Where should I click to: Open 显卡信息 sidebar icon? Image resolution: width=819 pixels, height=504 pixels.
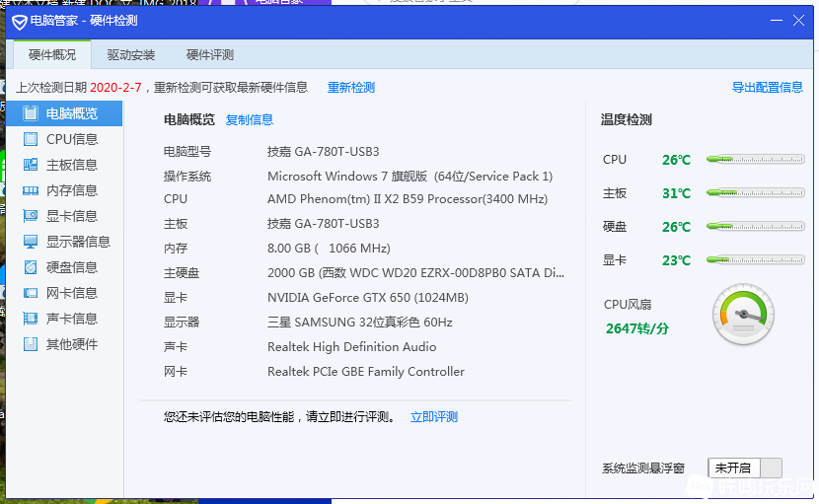click(31, 216)
